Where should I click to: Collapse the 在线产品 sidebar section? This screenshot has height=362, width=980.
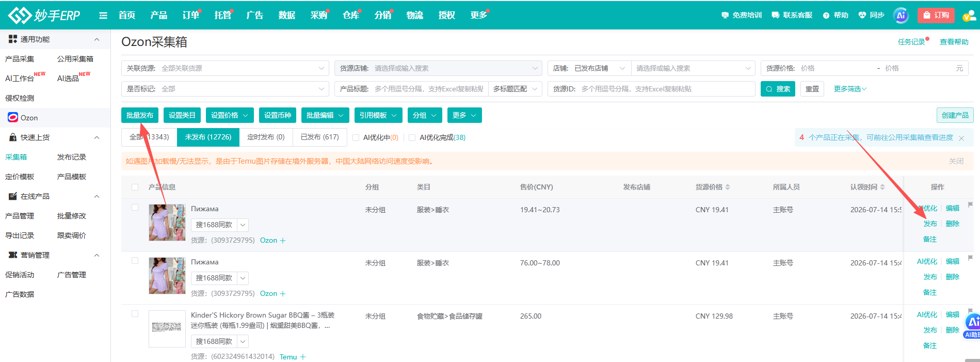(x=97, y=196)
